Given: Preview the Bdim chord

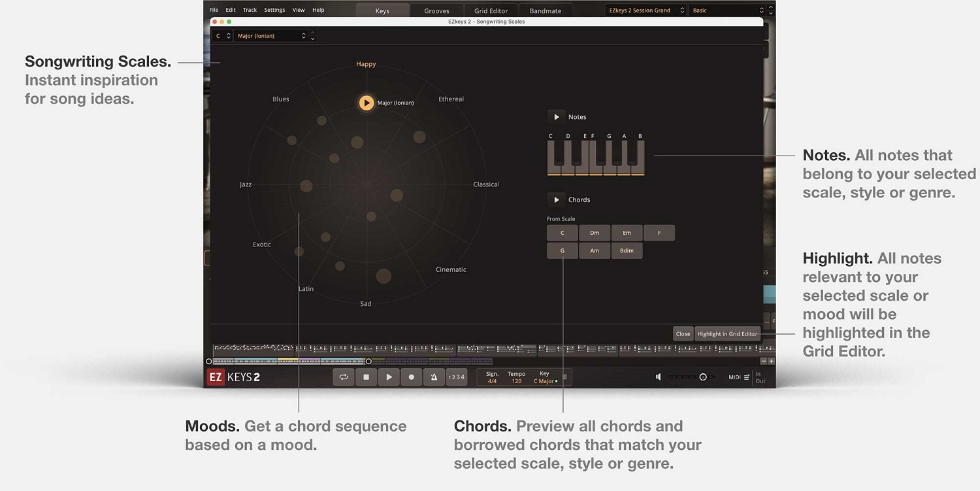Looking at the screenshot, I should [x=627, y=250].
